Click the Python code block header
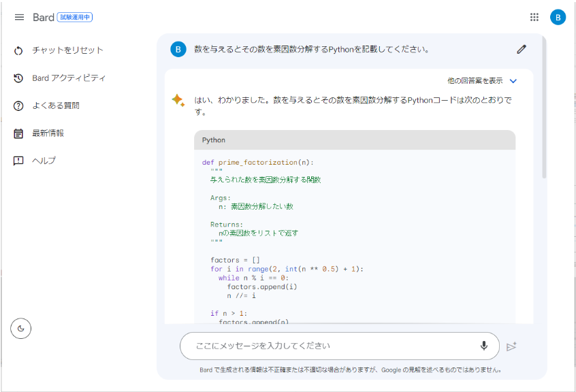 coord(355,140)
